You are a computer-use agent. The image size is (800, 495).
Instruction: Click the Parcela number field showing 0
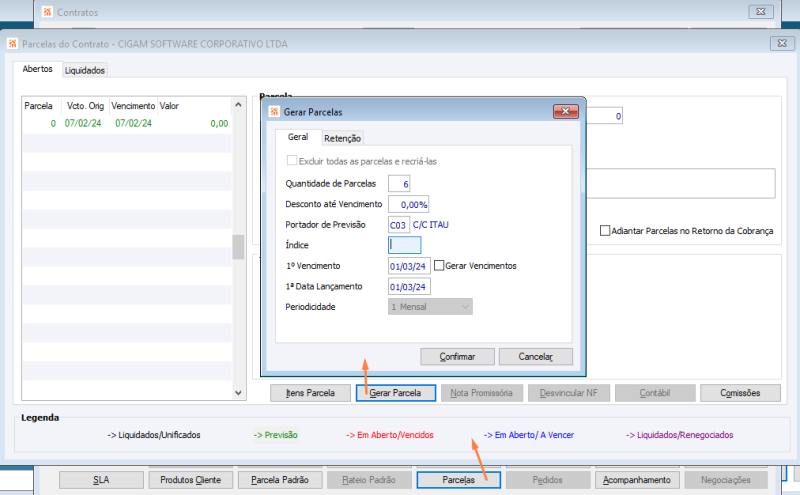[x=604, y=116]
